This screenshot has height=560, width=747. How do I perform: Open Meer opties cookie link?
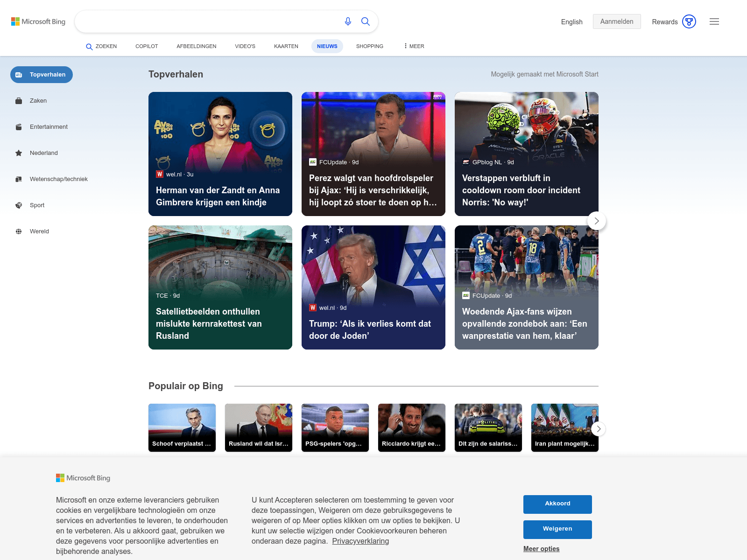[541, 549]
